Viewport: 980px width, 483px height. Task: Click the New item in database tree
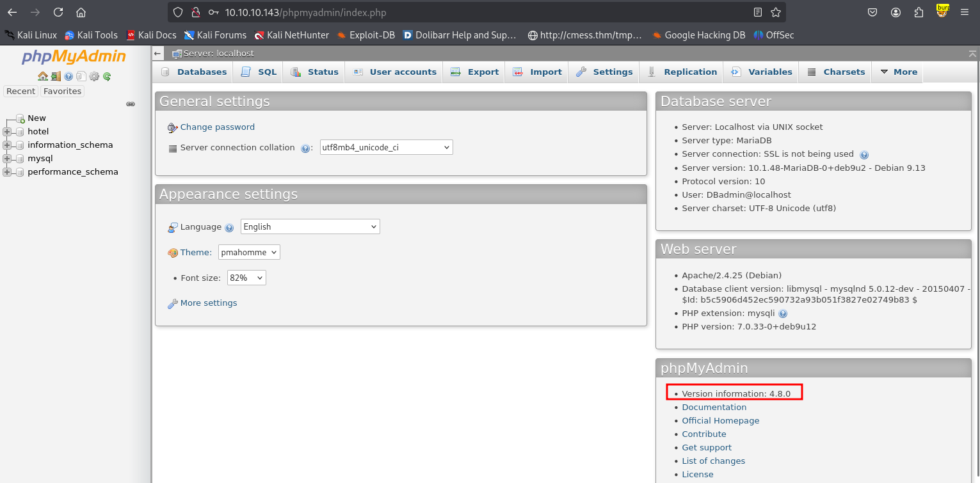36,118
